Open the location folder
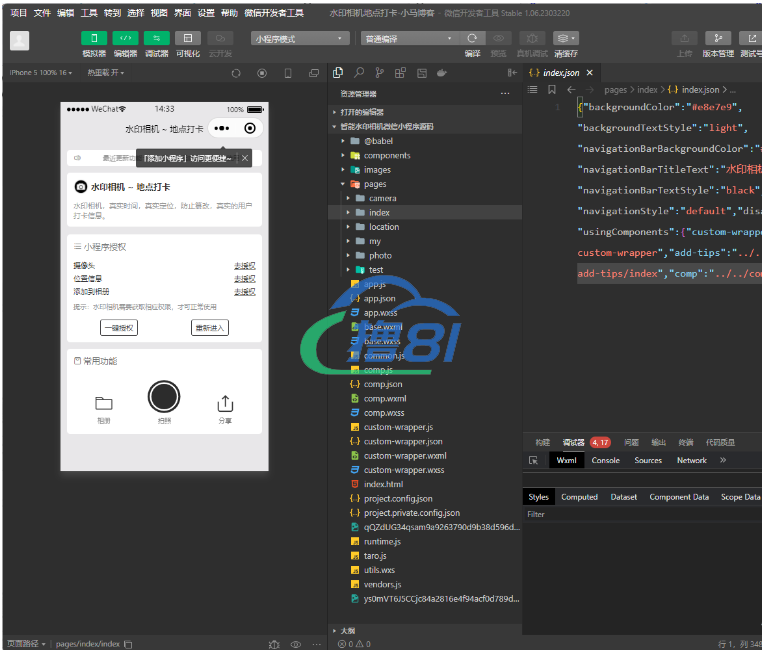This screenshot has width=762, height=650. click(x=425, y=227)
